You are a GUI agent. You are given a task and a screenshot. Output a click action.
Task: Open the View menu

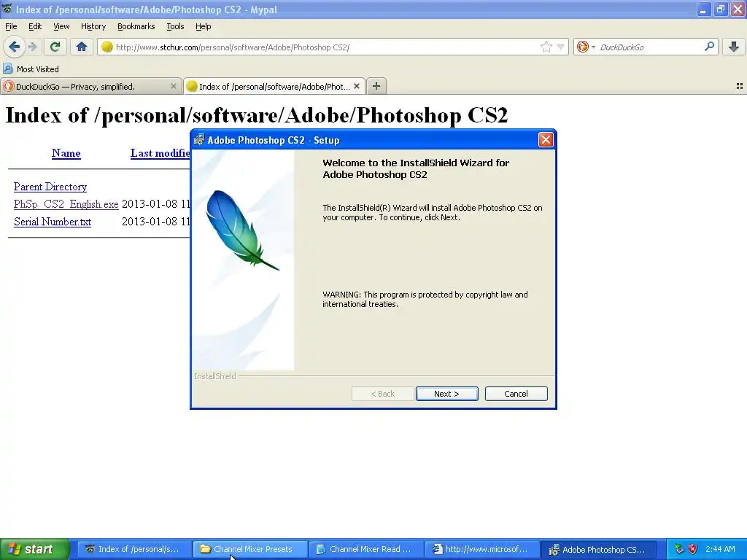pos(61,26)
